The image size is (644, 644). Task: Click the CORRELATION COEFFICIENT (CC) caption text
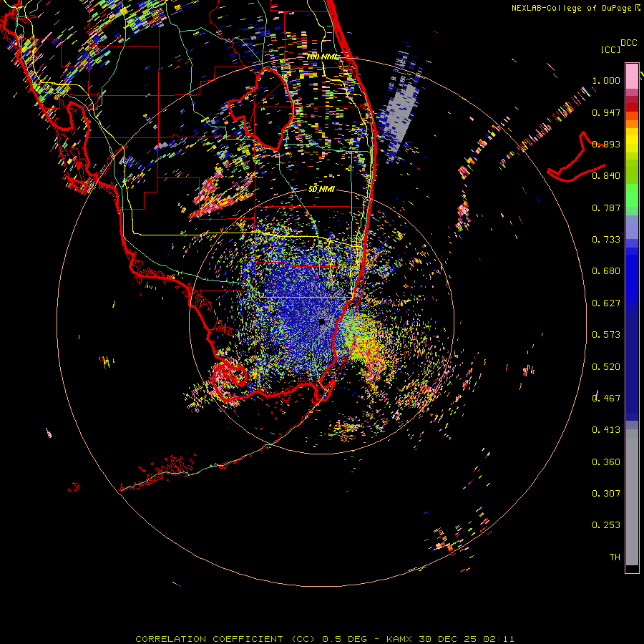coord(225,639)
